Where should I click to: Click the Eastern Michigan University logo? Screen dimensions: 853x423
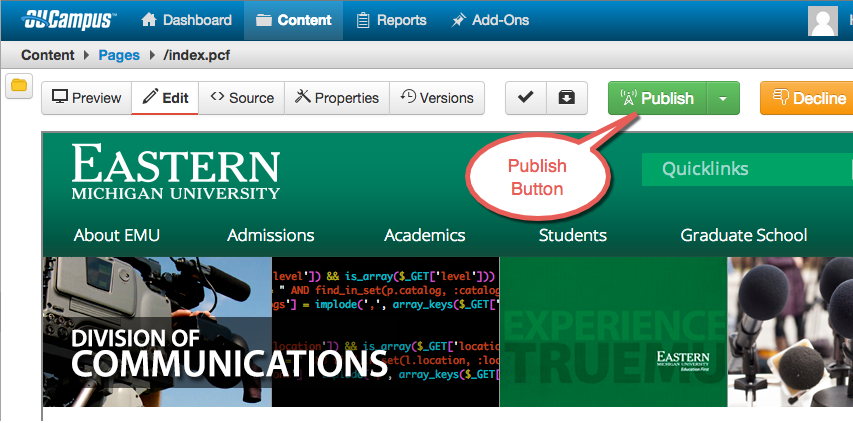(x=176, y=172)
